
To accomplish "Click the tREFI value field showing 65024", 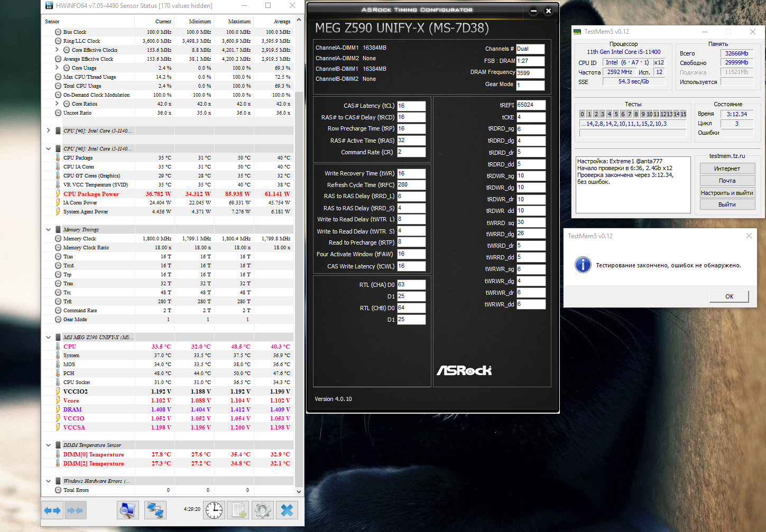I will (531, 105).
